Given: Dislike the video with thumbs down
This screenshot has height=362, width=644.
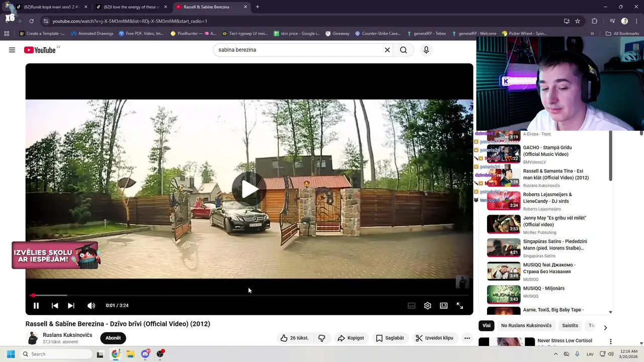Looking at the screenshot, I should point(322,338).
